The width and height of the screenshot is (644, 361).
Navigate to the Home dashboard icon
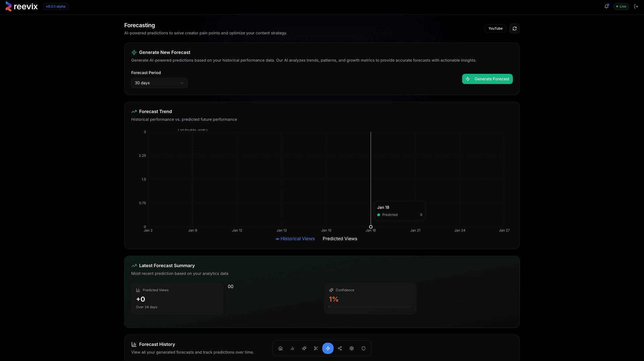280,348
